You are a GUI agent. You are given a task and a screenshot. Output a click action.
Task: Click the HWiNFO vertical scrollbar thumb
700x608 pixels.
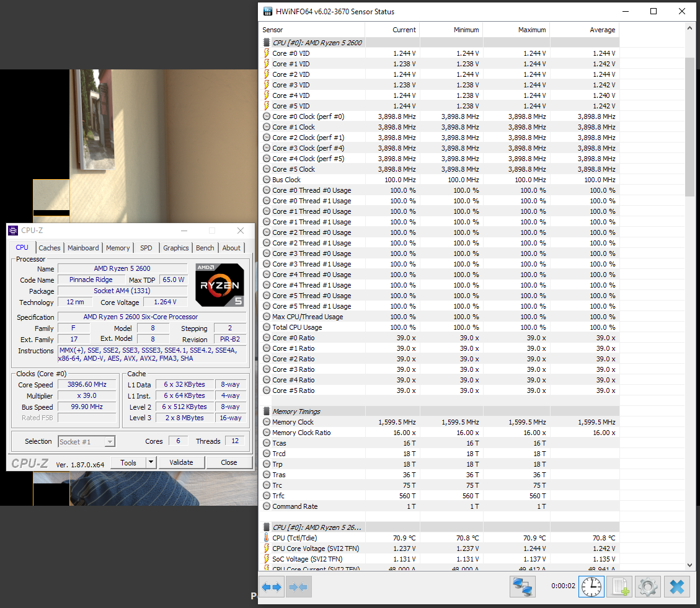click(x=689, y=126)
